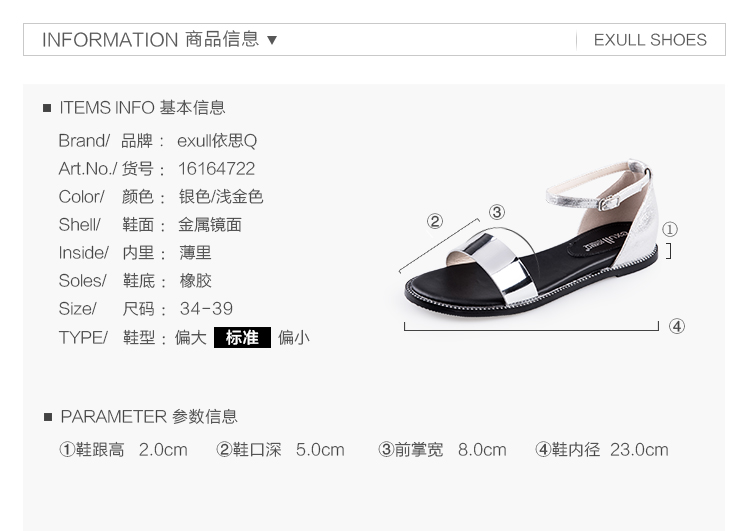Click the circled 4 length marker
The width and height of the screenshot is (750, 531).
(676, 326)
